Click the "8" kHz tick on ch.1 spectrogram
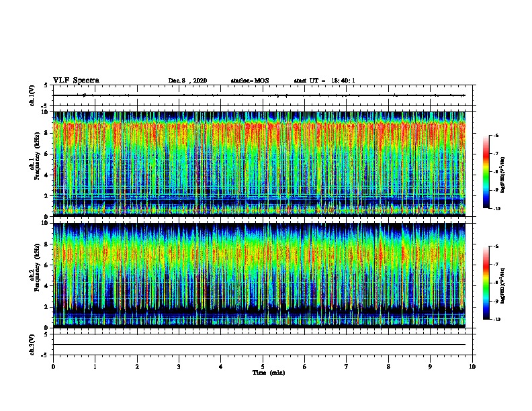Image resolution: width=532 pixels, height=411 pixels. click(x=47, y=133)
